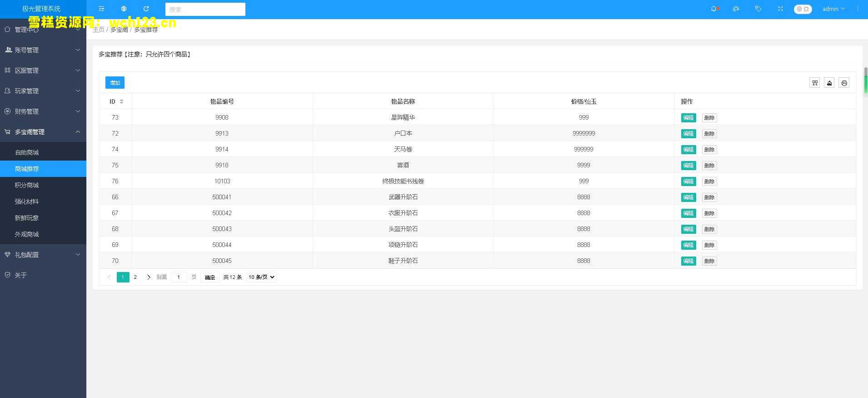This screenshot has height=398, width=868.
Task: Open the 自助商城 submenu item
Action: click(43, 152)
